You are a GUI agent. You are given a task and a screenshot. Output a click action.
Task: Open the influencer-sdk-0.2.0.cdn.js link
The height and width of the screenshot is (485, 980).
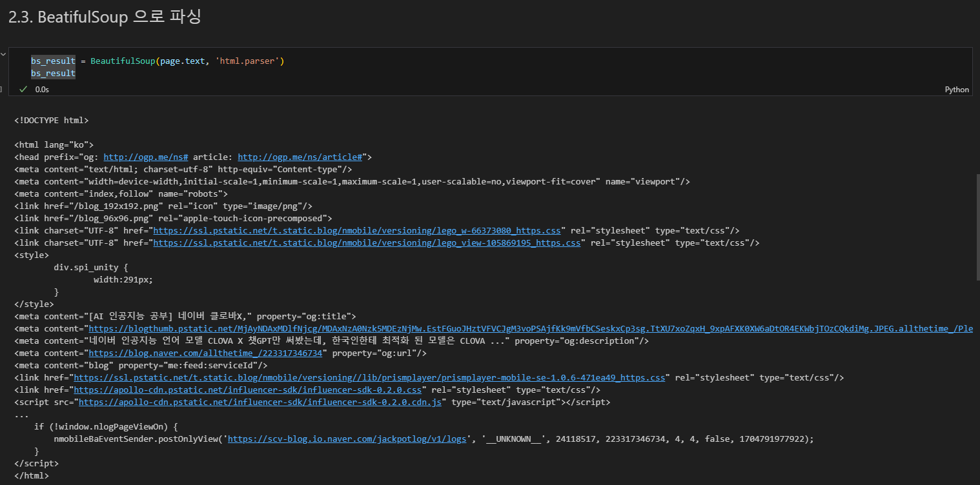260,402
